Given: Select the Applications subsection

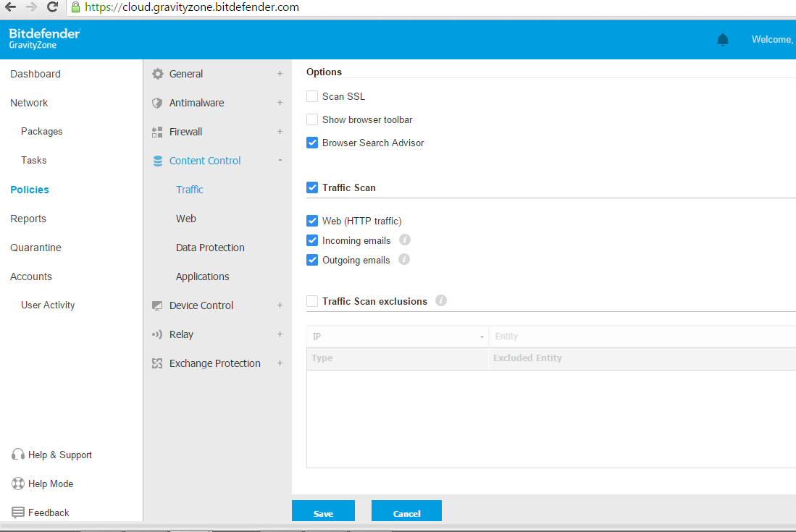Looking at the screenshot, I should coord(202,276).
